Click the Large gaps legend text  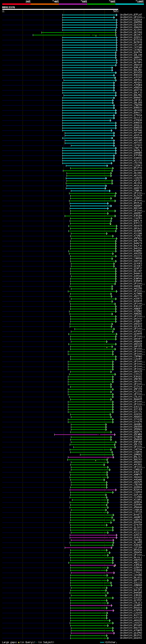28,642
